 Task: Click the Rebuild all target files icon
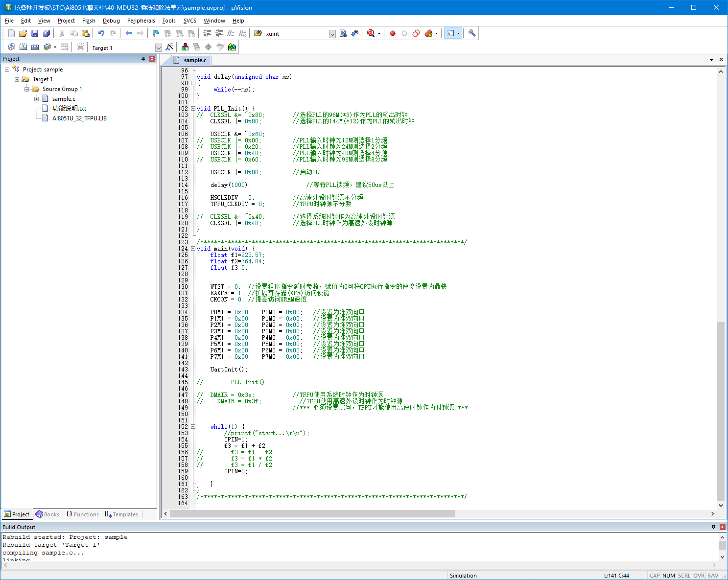tap(35, 47)
